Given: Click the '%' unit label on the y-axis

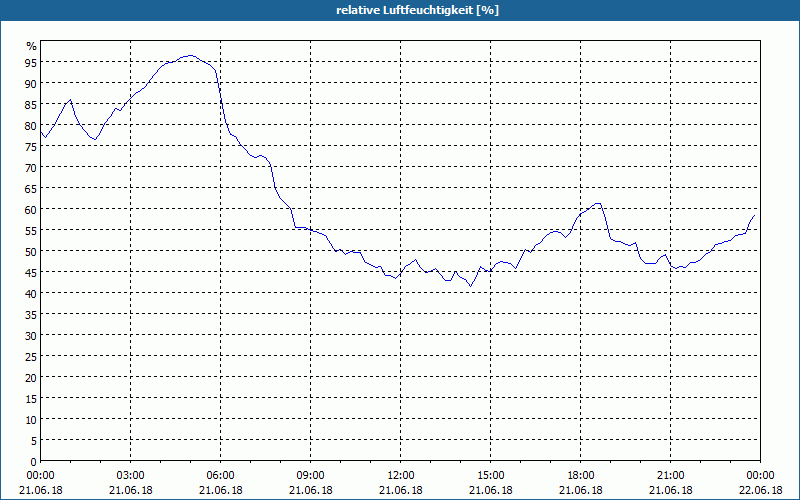Looking at the screenshot, I should (x=32, y=46).
